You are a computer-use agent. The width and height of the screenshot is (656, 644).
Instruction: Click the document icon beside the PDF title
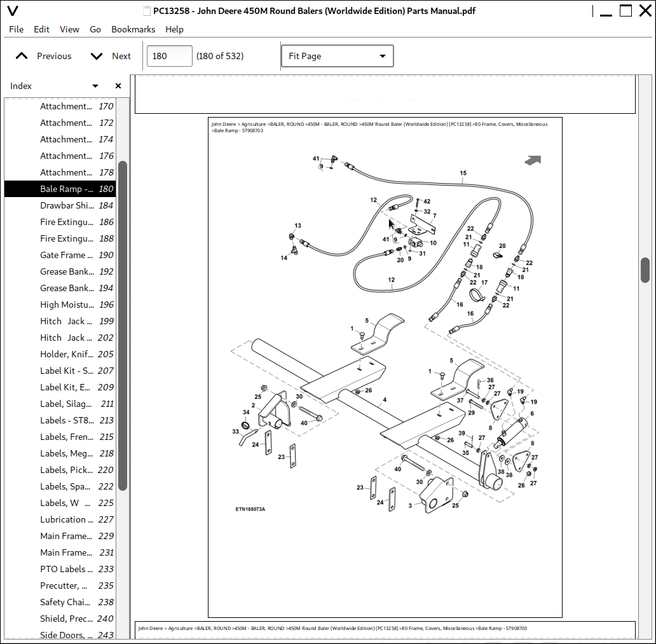pos(147,11)
